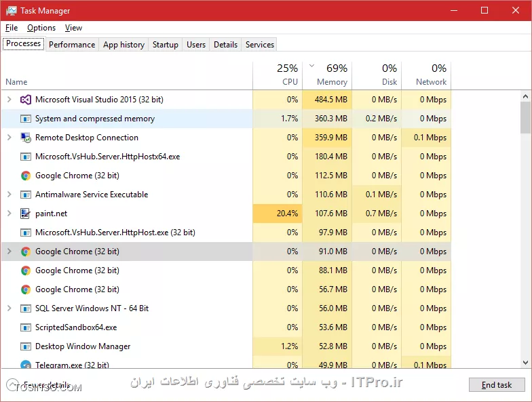Click the 20.4% CPU cell for paint.net

[x=278, y=214]
